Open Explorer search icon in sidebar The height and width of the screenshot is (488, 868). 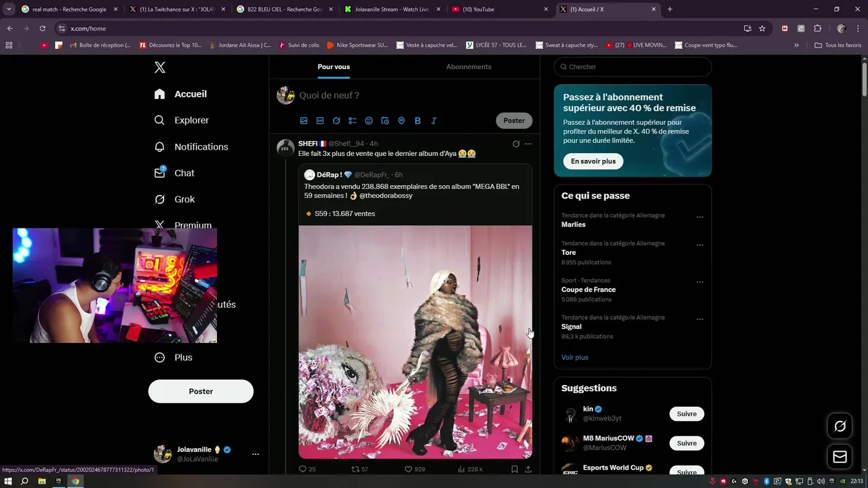point(159,120)
